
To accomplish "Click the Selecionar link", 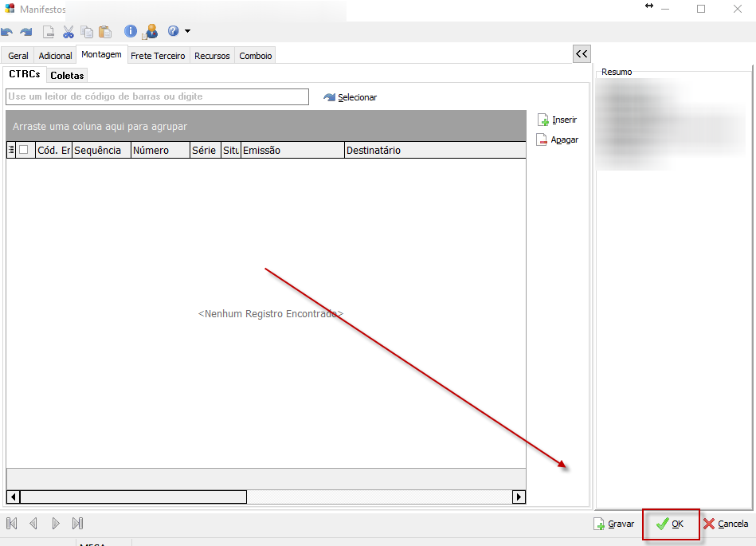I will tap(350, 97).
